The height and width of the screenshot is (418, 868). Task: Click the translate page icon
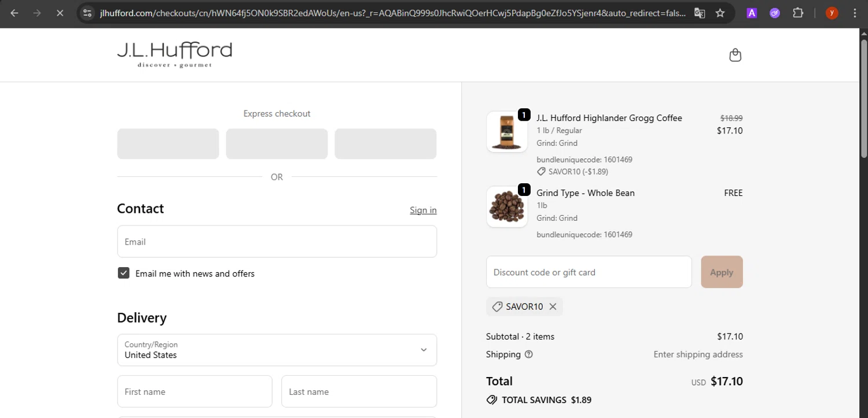(700, 13)
